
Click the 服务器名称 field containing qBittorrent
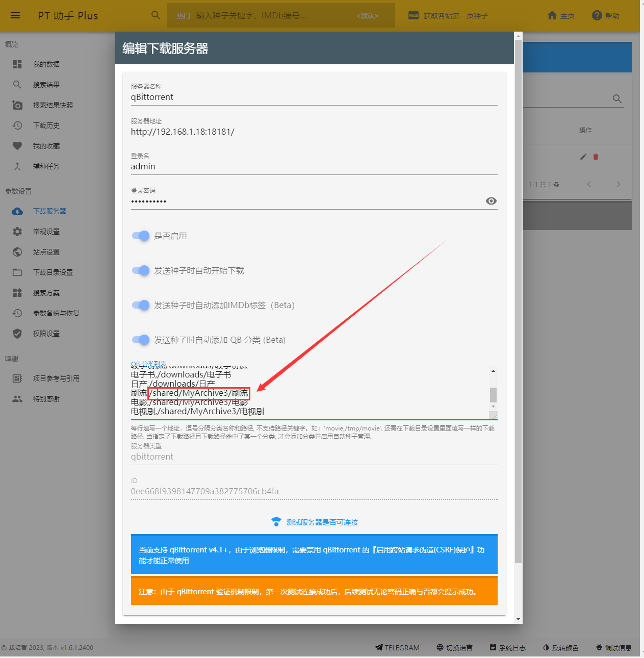click(314, 97)
